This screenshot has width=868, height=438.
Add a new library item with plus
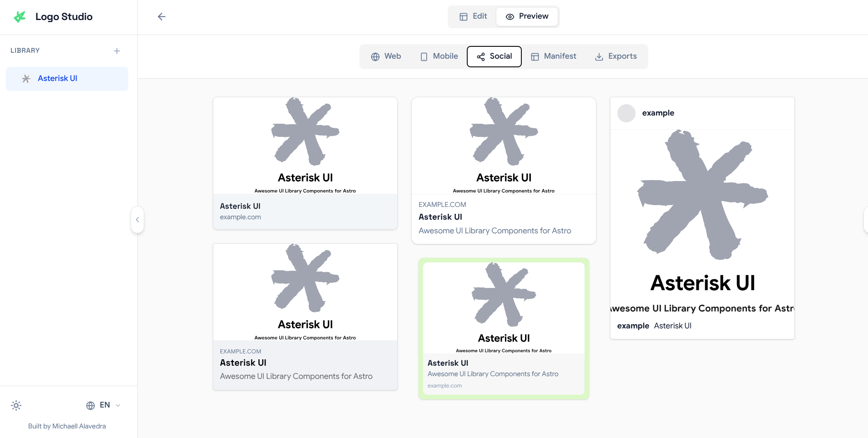pos(117,51)
